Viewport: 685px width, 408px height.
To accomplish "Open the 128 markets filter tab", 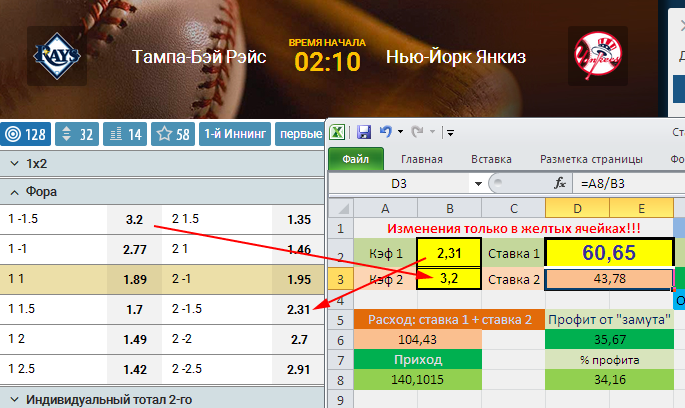I will [x=25, y=134].
